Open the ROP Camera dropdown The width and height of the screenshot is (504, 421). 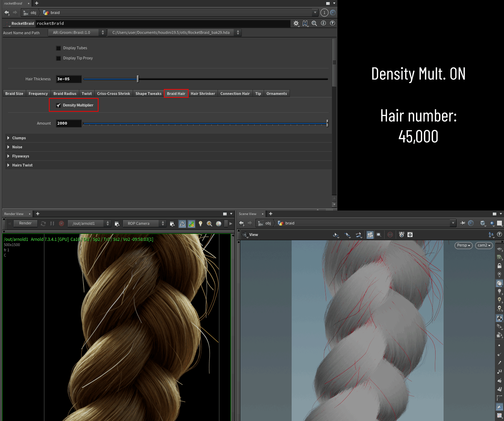click(144, 223)
